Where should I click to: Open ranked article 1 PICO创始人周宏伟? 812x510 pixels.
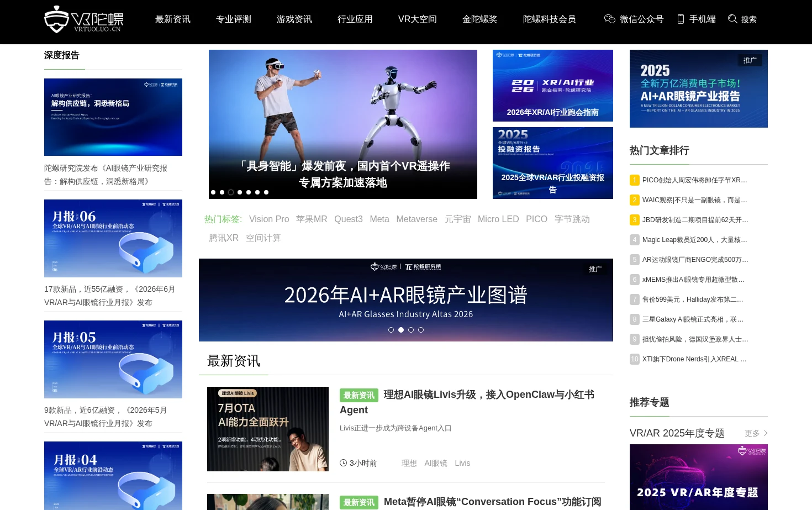click(x=694, y=180)
